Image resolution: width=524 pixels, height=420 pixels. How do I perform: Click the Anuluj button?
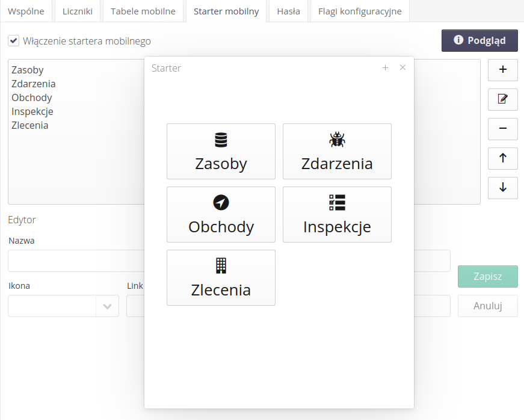coord(487,306)
